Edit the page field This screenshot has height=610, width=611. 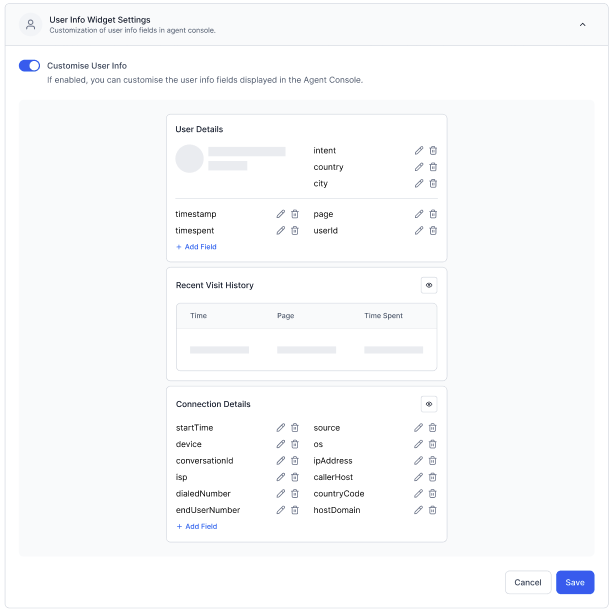coord(419,214)
